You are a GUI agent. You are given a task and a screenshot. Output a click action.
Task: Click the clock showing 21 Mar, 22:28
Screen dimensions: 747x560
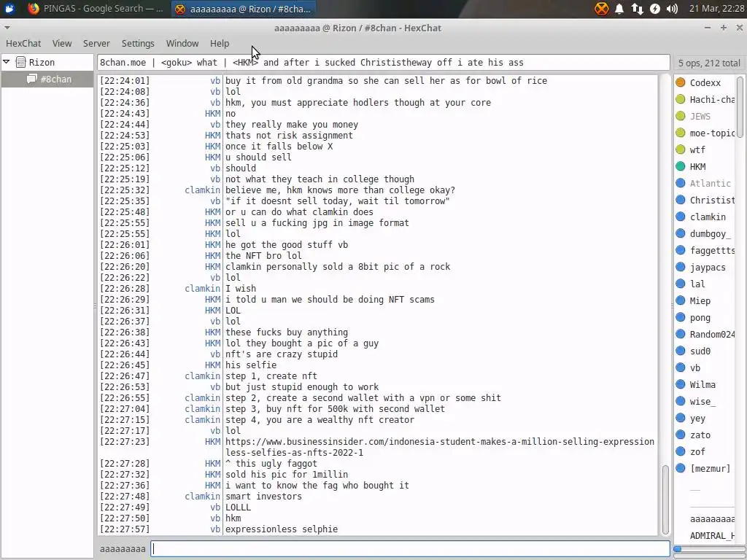pos(716,9)
